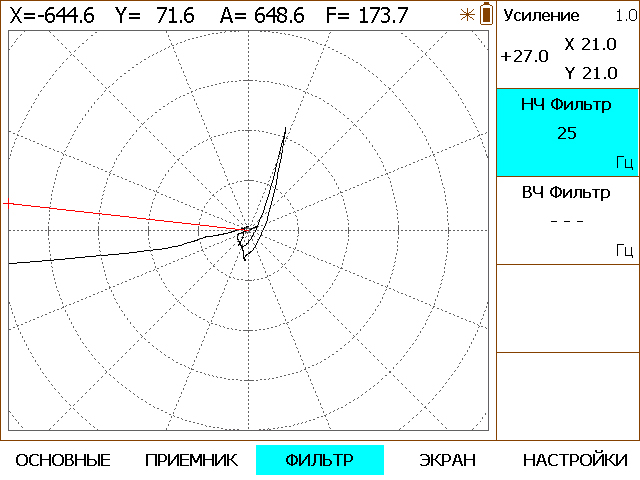Click the F= 173.7 phase readout

pos(367,16)
